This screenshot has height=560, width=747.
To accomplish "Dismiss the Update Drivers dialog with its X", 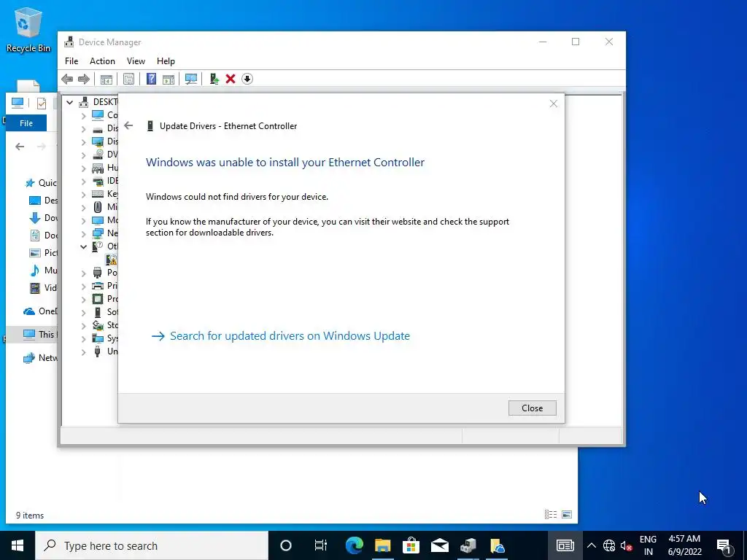I will [553, 104].
